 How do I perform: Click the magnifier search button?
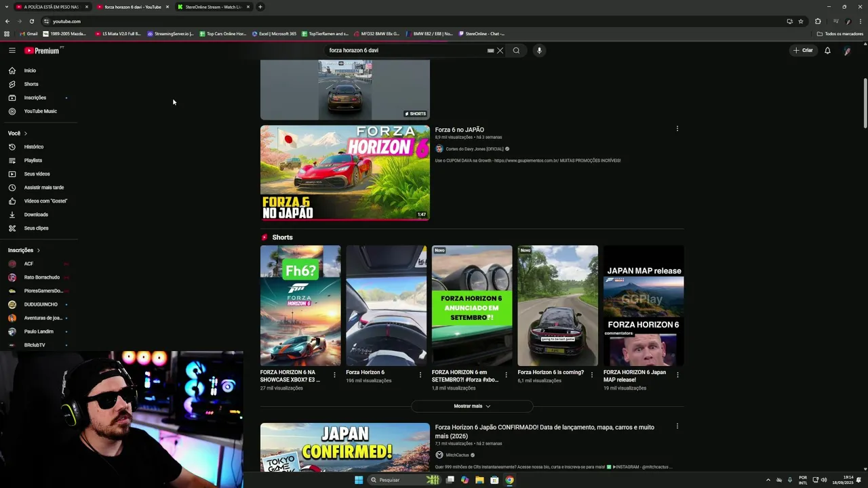[x=516, y=50]
